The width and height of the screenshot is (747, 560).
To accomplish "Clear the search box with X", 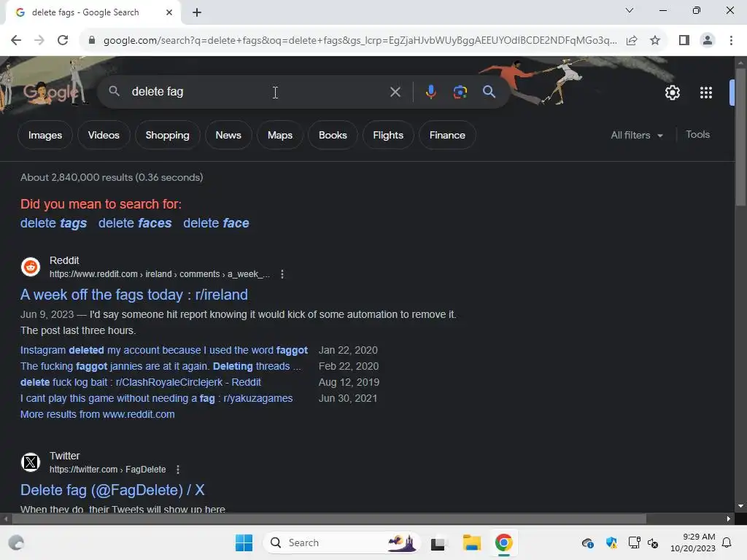I will pos(395,92).
